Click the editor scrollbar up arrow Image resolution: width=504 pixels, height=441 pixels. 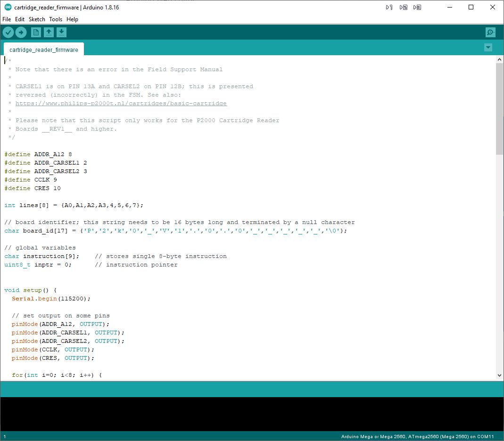(499, 59)
